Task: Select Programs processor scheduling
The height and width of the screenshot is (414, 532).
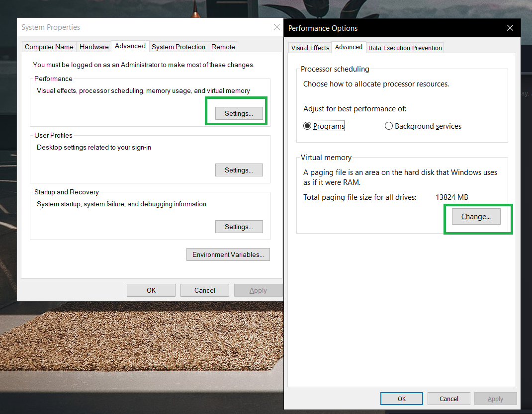Action: pyautogui.click(x=307, y=126)
